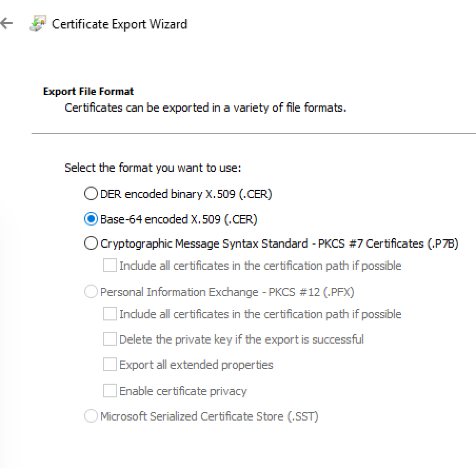Click the 'Select the format you want to use' label
Screen dimensions: 476x468
tap(153, 168)
